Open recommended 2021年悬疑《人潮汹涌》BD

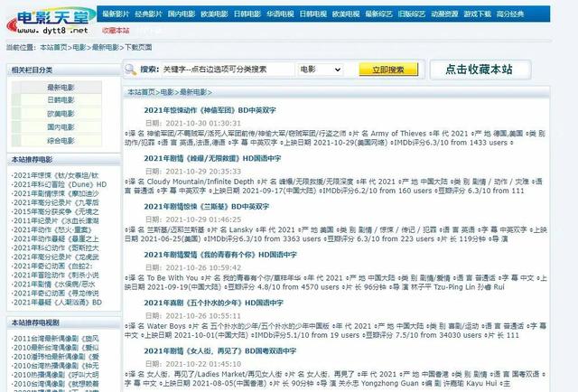(57, 302)
